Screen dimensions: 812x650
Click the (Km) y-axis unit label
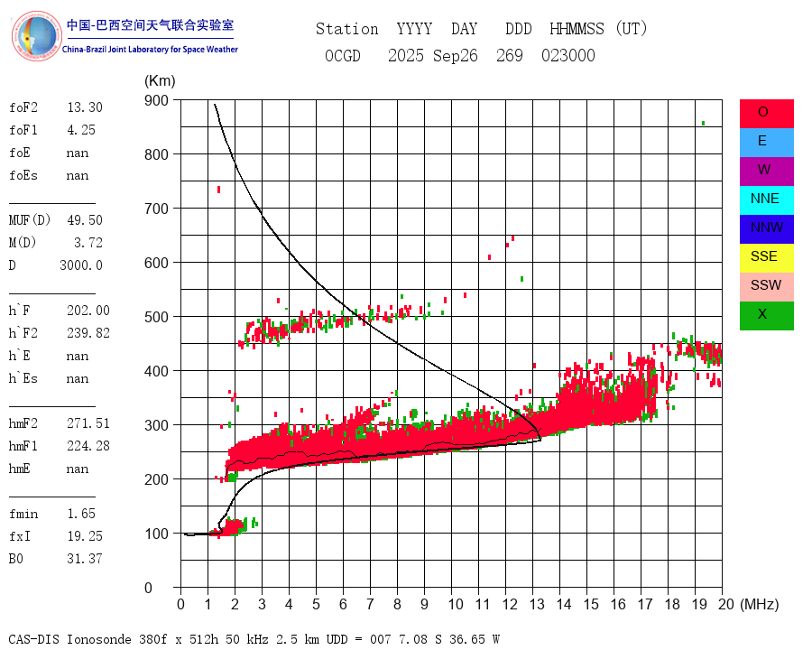pyautogui.click(x=160, y=81)
